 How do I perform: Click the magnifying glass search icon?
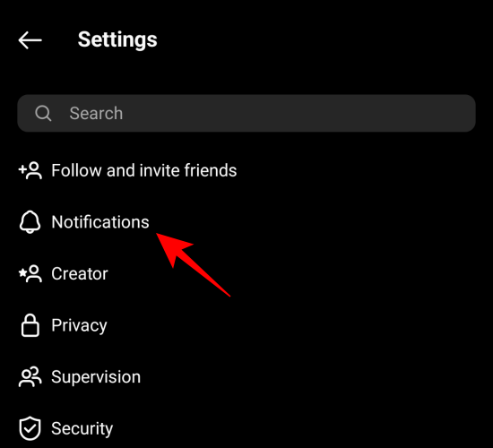coord(43,113)
